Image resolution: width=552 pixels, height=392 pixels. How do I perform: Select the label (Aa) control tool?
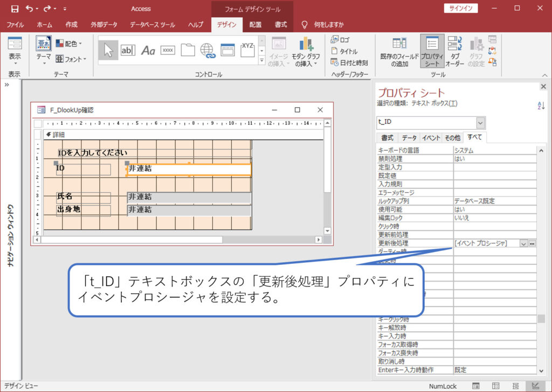(x=148, y=51)
